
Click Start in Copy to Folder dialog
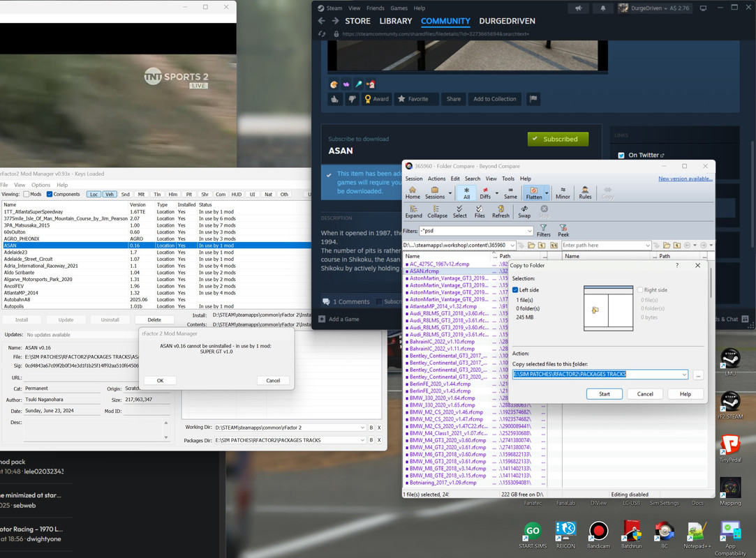click(x=604, y=394)
